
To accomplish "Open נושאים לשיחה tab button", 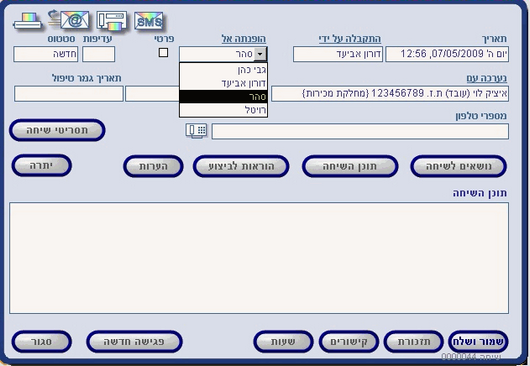I will [x=459, y=166].
